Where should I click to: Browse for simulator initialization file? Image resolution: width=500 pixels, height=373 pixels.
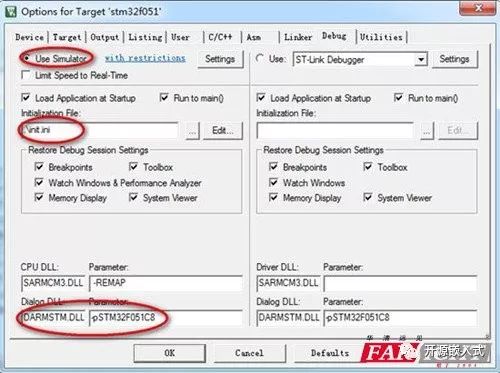pyautogui.click(x=193, y=131)
